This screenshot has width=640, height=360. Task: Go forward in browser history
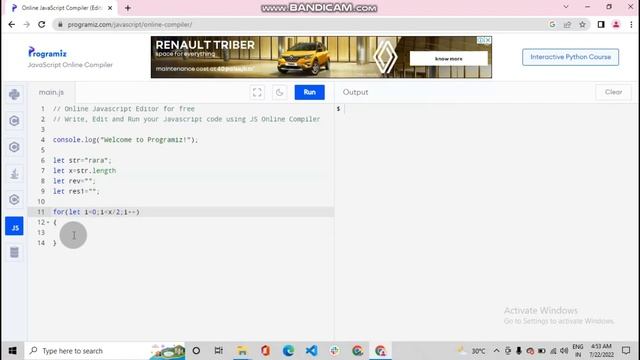tap(27, 24)
